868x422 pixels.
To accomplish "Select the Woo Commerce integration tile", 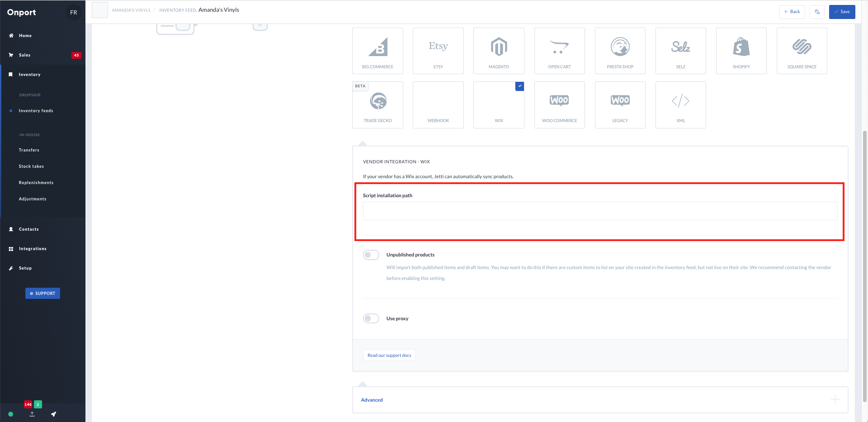I will 560,105.
